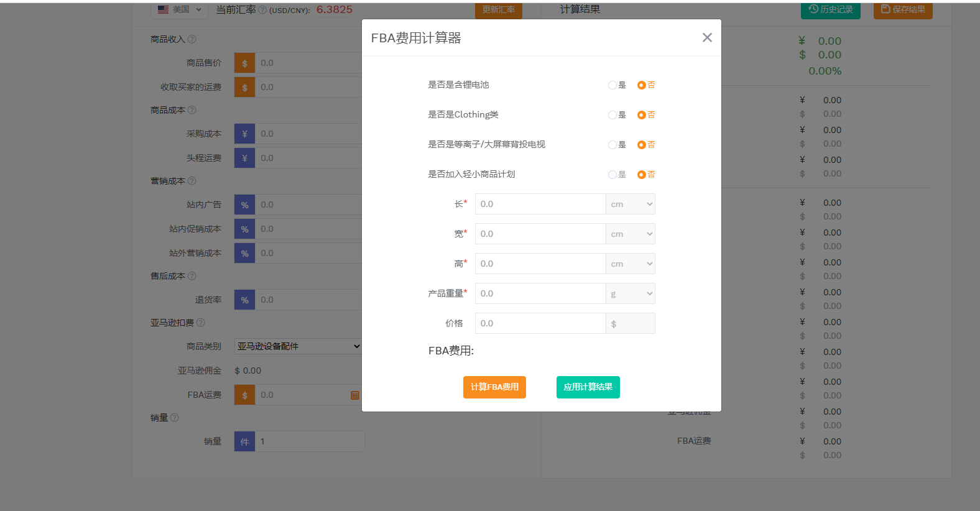Click the FBA费用: result label
Screen dimensions: 980x511
pos(451,351)
